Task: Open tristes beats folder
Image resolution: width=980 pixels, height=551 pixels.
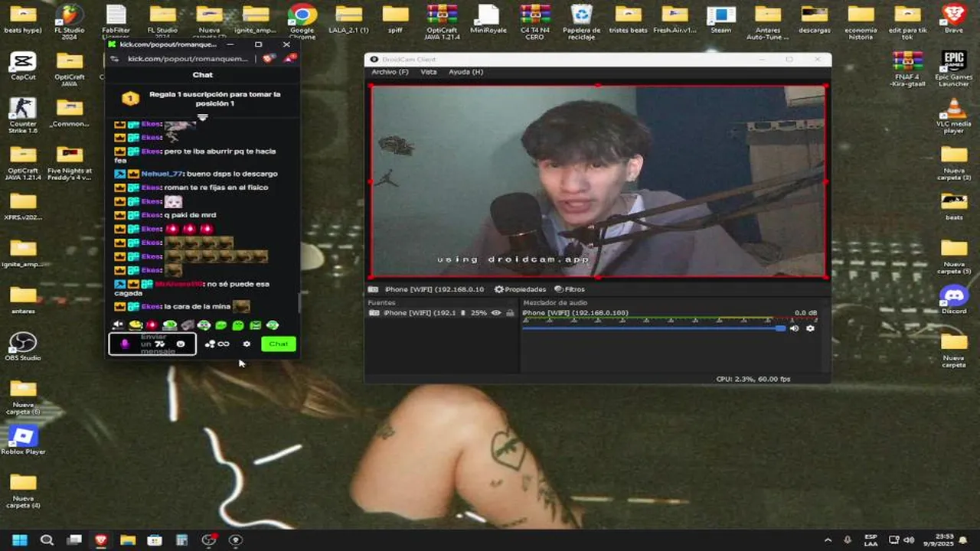Action: 628,20
